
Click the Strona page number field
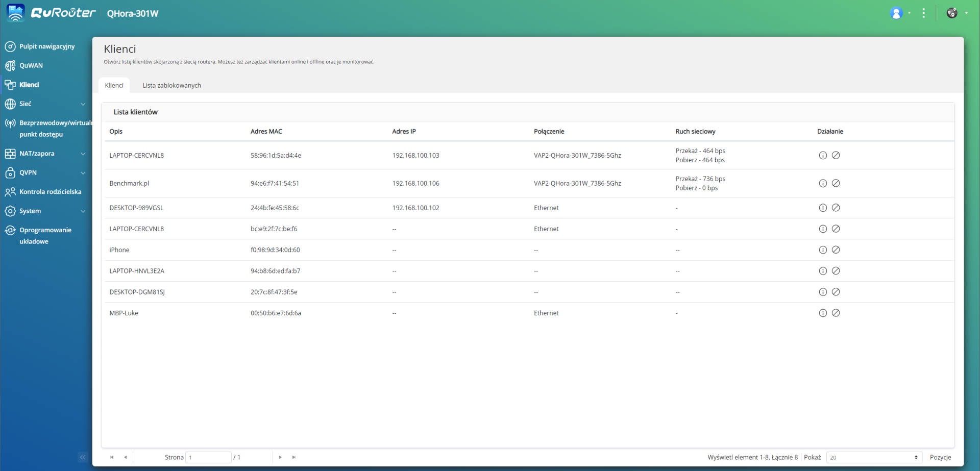pyautogui.click(x=208, y=457)
